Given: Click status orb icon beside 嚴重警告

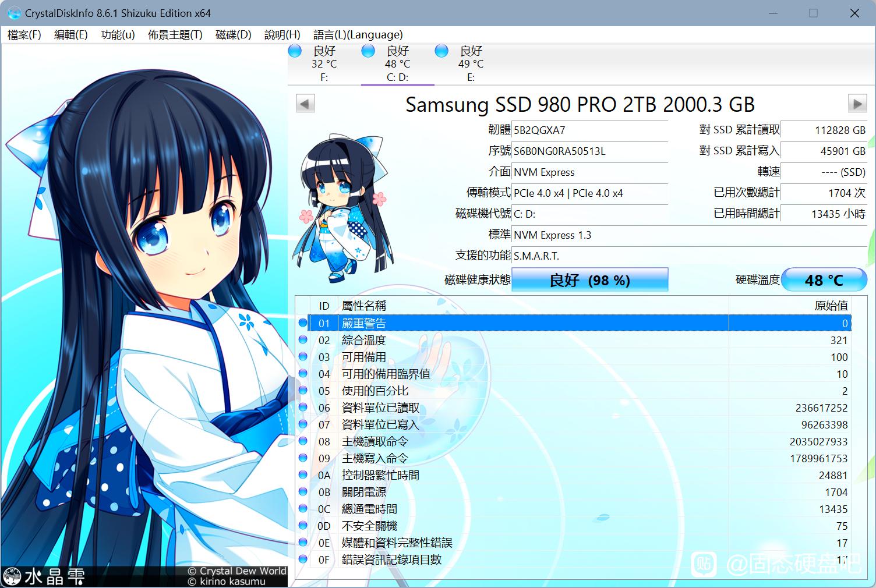Looking at the screenshot, I should click(303, 323).
